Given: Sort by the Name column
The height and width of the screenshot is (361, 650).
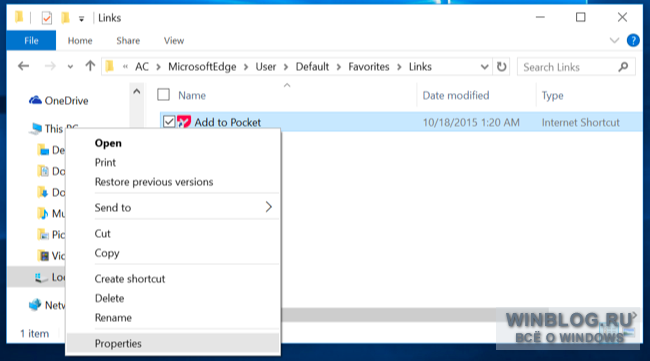Looking at the screenshot, I should click(x=192, y=96).
